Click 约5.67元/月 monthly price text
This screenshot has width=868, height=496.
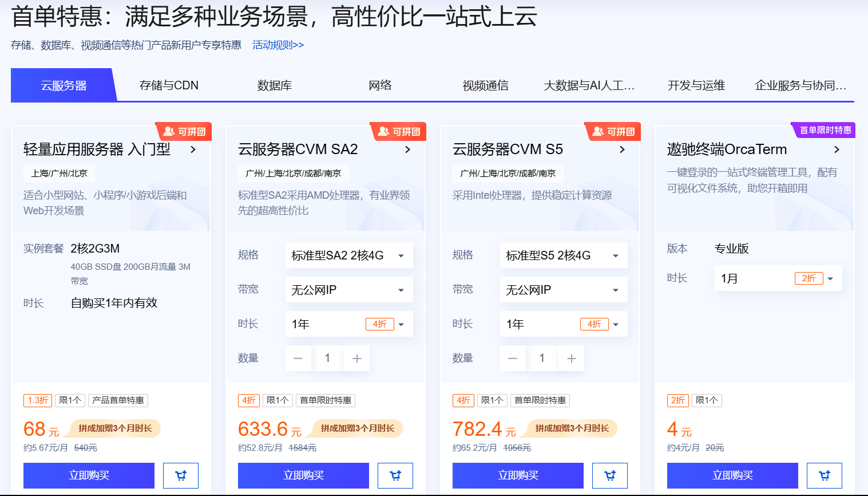pyautogui.click(x=46, y=448)
